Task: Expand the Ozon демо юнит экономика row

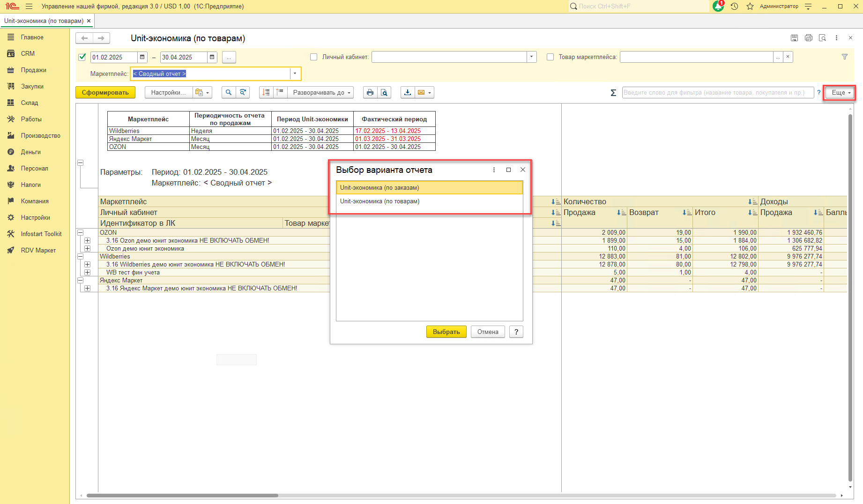Action: point(88,249)
